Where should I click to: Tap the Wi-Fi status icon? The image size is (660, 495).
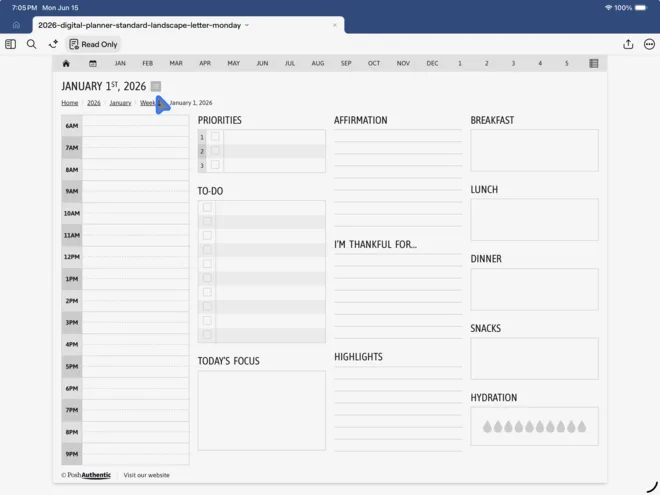(608, 8)
